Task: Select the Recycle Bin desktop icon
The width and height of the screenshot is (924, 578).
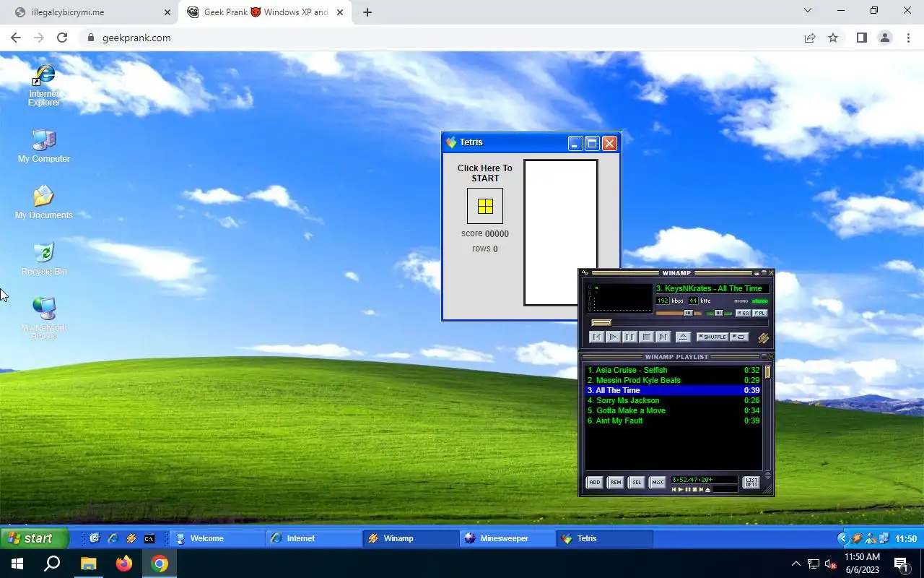Action: tap(44, 259)
